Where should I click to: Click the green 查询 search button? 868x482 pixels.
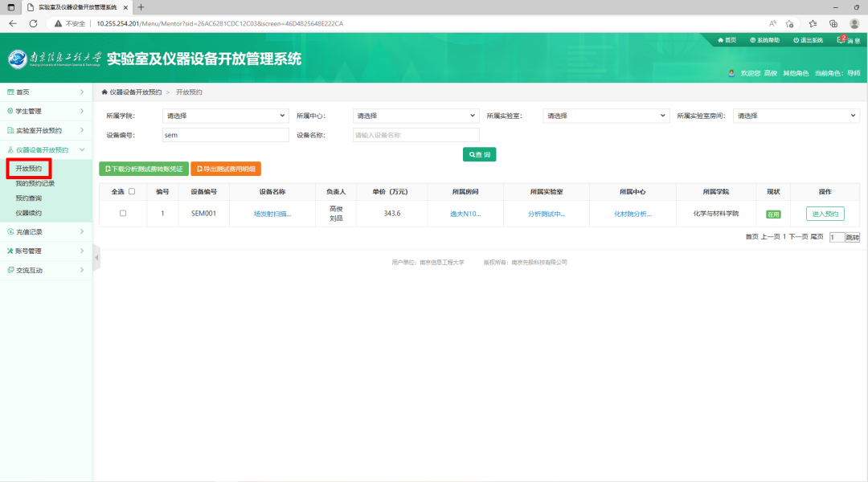pos(479,154)
